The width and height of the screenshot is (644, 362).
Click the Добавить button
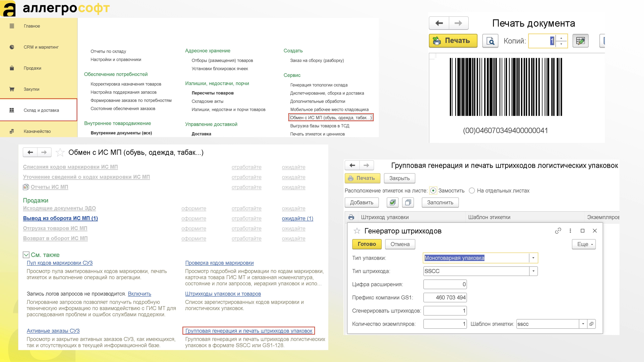point(361,202)
